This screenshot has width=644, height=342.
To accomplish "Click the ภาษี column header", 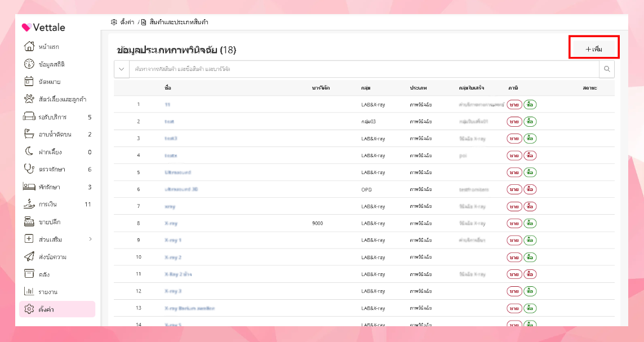I will (x=513, y=88).
